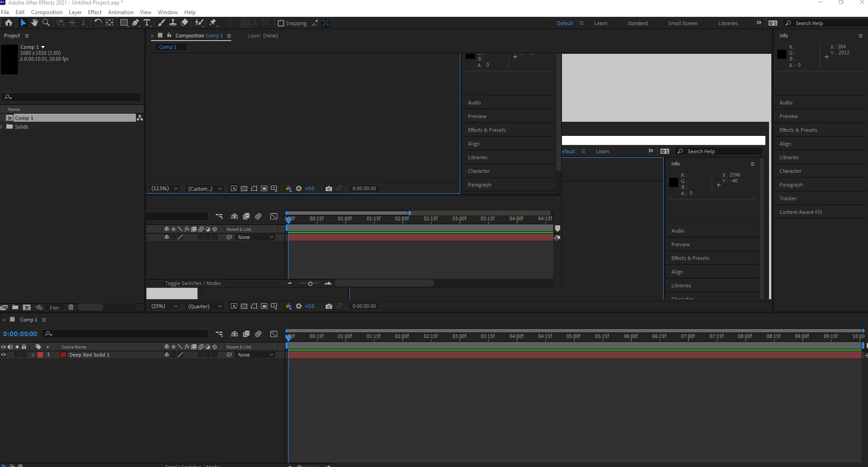Toggle shy switch on Deep Red Solid 1 row
This screenshot has width=868, height=467.
point(166,355)
